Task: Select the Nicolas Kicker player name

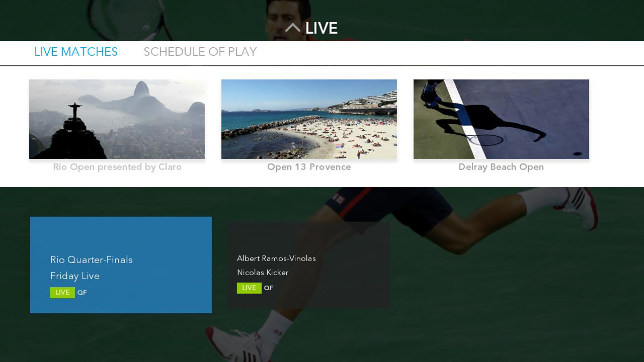Action: tap(263, 273)
